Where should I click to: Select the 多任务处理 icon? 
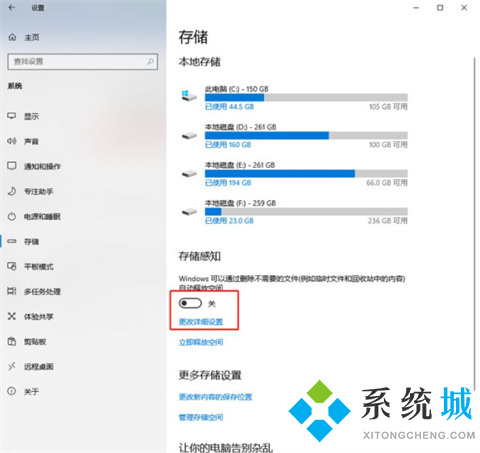pyautogui.click(x=12, y=291)
